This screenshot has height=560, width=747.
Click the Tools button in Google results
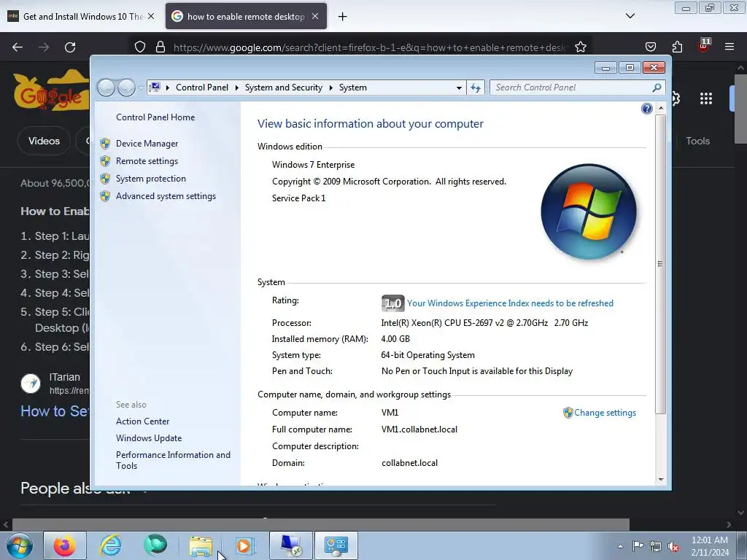(698, 141)
